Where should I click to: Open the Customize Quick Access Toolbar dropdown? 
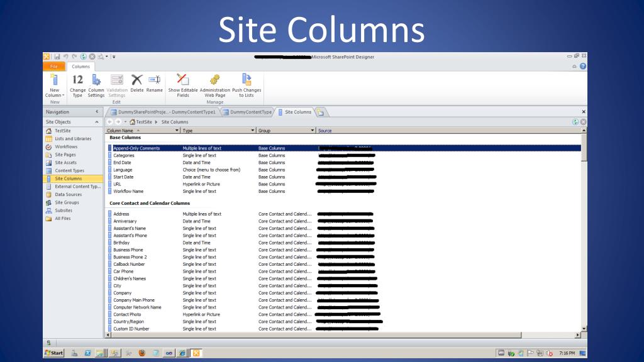[x=114, y=57]
